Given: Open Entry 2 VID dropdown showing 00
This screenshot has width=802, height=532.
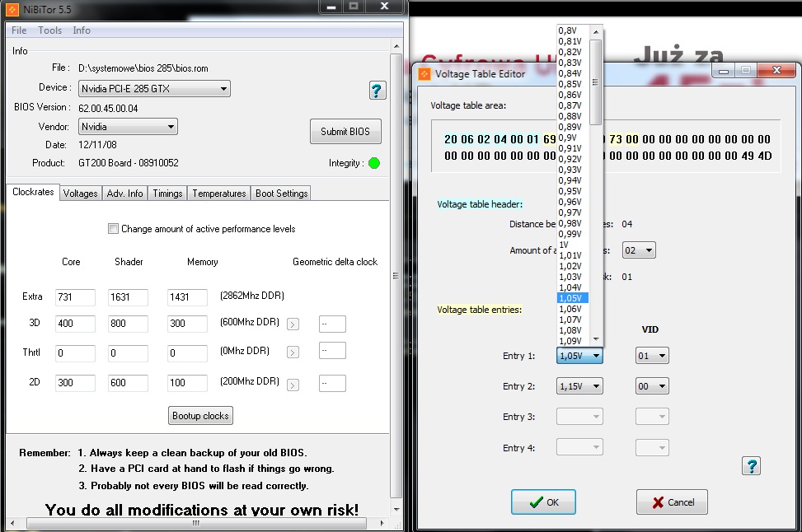Looking at the screenshot, I should pyautogui.click(x=652, y=386).
